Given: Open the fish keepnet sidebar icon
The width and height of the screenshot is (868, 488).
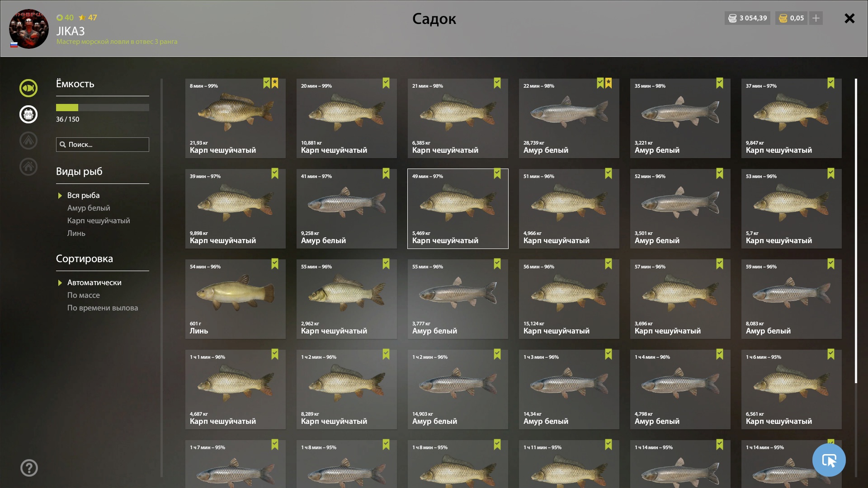Looking at the screenshot, I should (28, 88).
